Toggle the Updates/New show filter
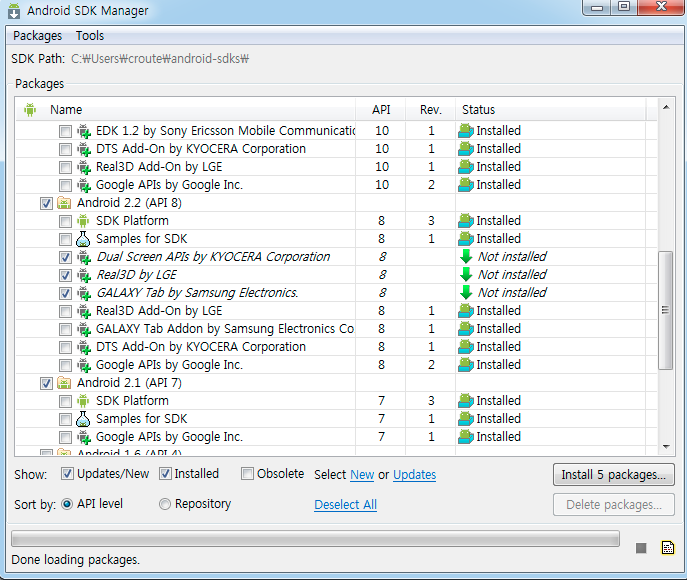The height and width of the screenshot is (580, 687). [67, 474]
